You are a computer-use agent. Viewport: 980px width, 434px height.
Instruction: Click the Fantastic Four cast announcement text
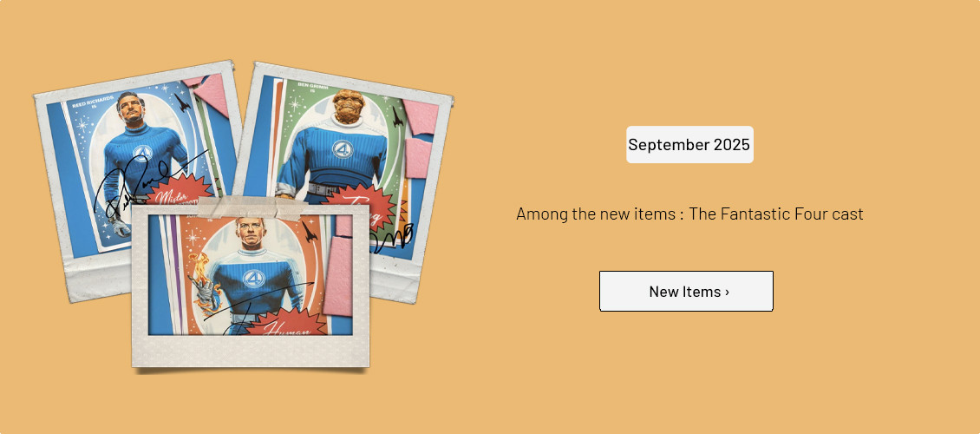point(689,214)
